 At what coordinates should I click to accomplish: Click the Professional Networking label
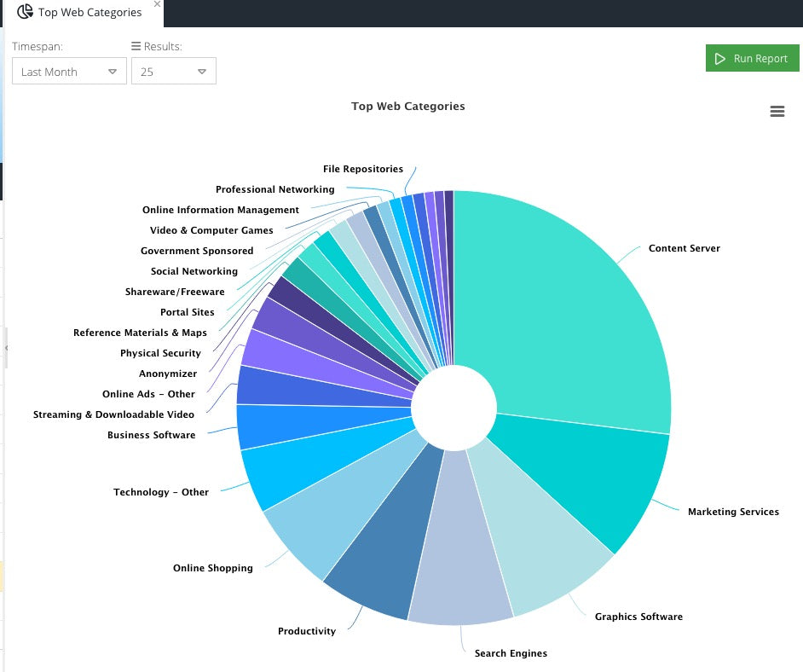click(x=274, y=189)
